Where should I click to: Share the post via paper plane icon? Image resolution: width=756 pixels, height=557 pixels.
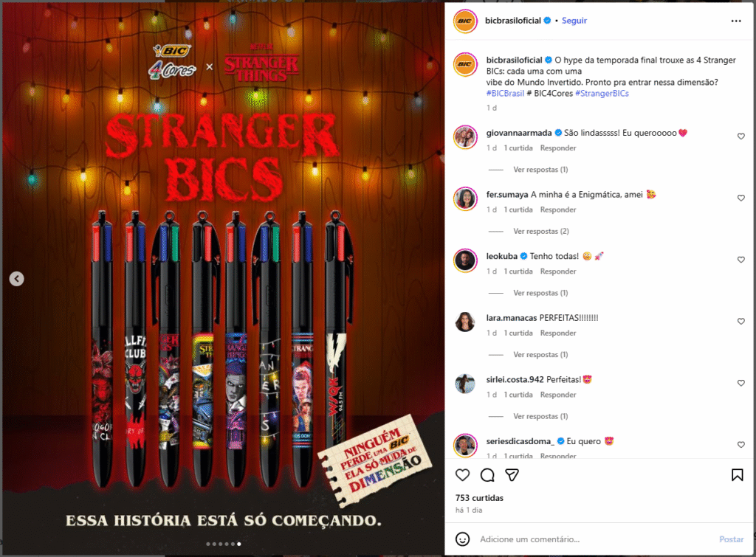[x=512, y=475]
